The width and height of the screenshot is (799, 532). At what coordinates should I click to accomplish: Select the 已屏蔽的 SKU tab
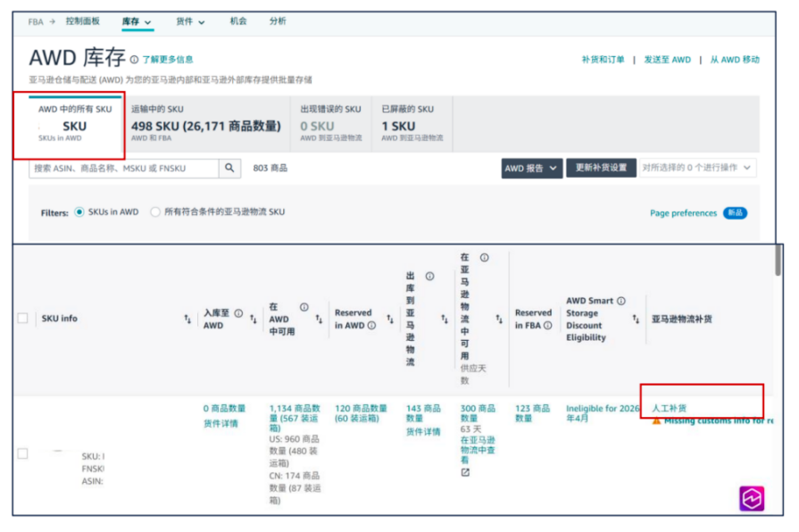pyautogui.click(x=412, y=124)
